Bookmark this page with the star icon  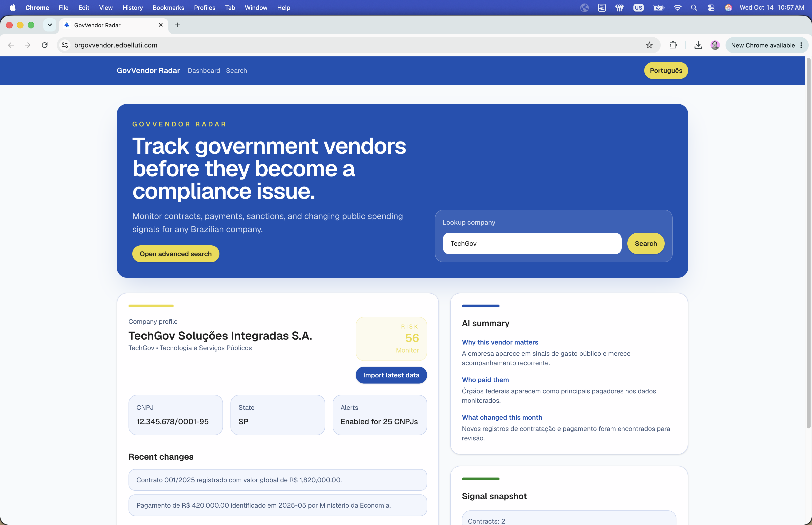coord(649,45)
